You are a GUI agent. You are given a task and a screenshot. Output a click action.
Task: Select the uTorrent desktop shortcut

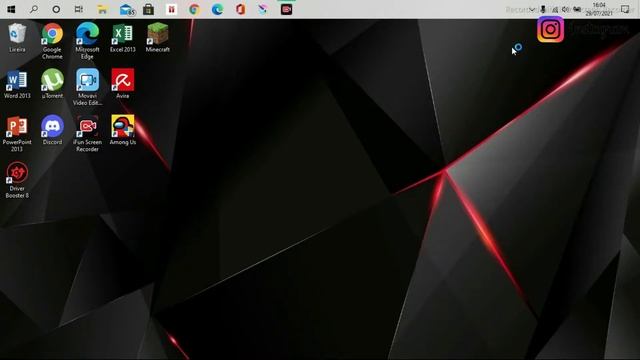(x=52, y=84)
